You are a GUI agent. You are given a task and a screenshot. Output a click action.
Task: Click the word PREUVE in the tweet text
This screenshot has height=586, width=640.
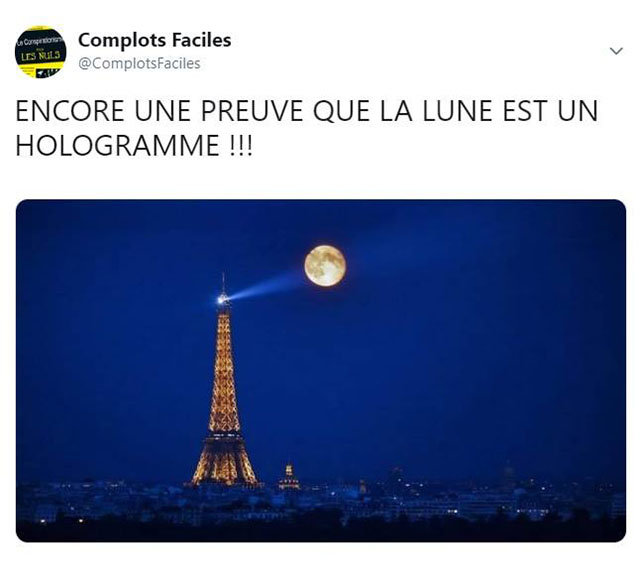[251, 111]
